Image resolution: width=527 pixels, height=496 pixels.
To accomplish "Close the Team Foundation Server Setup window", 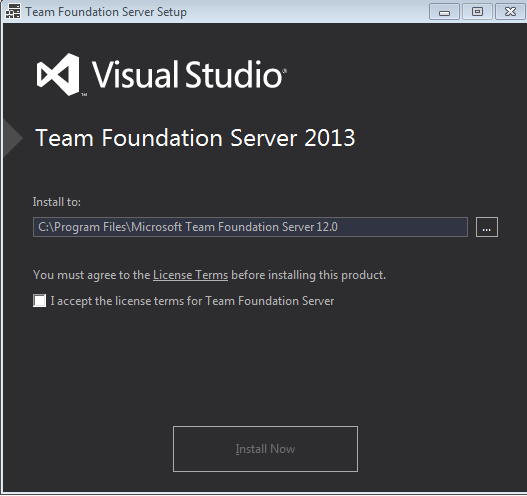I will [510, 12].
